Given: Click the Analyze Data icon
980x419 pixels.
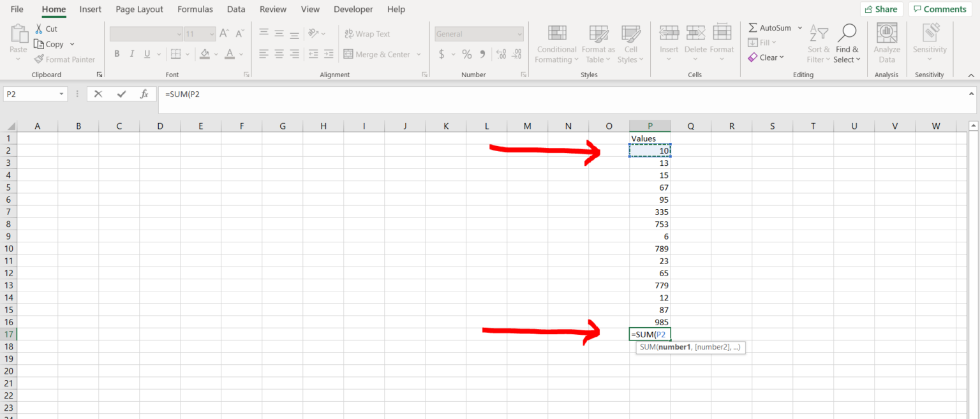Looking at the screenshot, I should coord(886,33).
